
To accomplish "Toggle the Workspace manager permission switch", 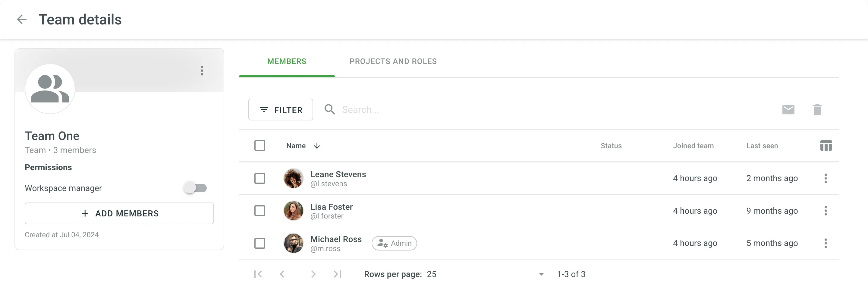I will (195, 188).
